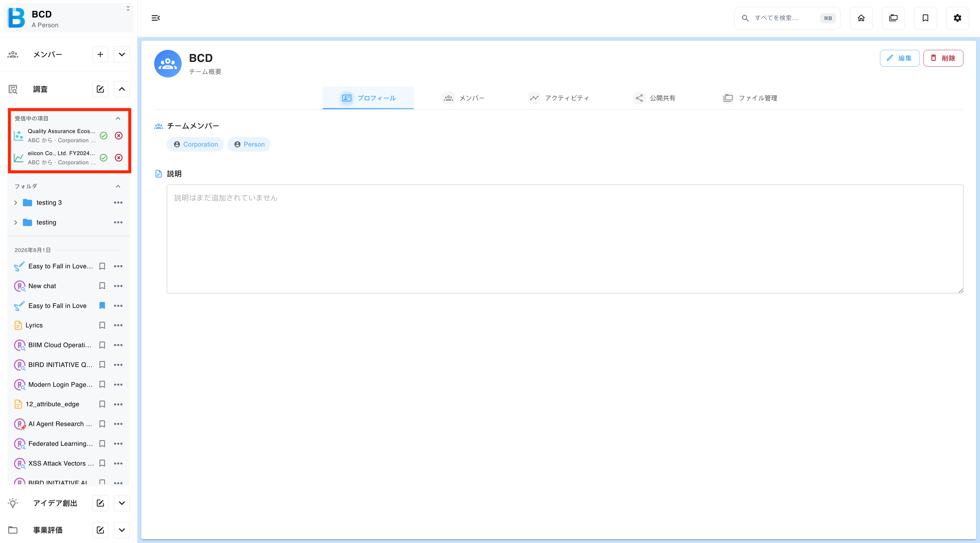Open the 12_attribute_edge document

click(52, 404)
